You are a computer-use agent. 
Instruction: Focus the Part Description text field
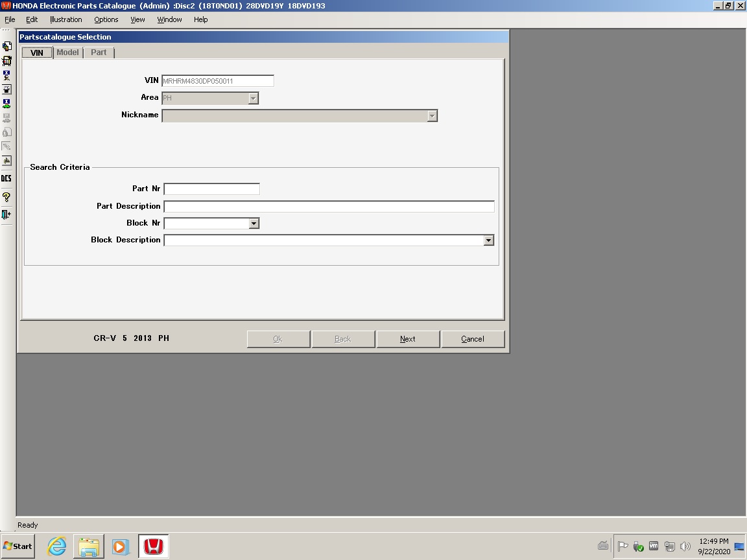(329, 207)
